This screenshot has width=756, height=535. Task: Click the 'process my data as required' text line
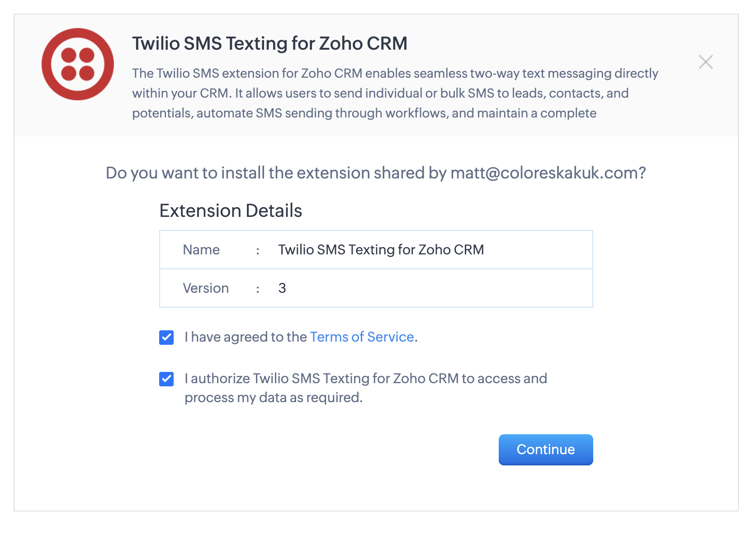click(x=273, y=398)
